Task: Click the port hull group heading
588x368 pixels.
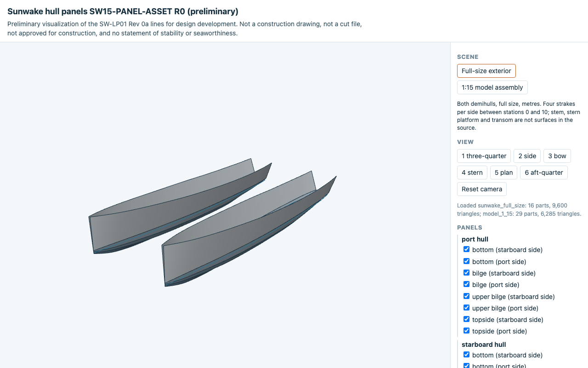Action: (475, 239)
